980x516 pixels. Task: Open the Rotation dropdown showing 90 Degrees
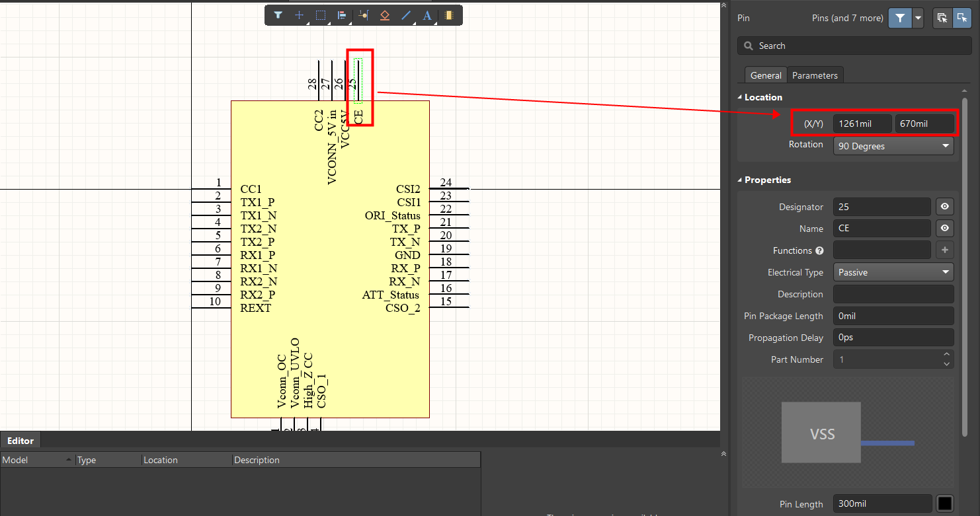click(x=893, y=146)
